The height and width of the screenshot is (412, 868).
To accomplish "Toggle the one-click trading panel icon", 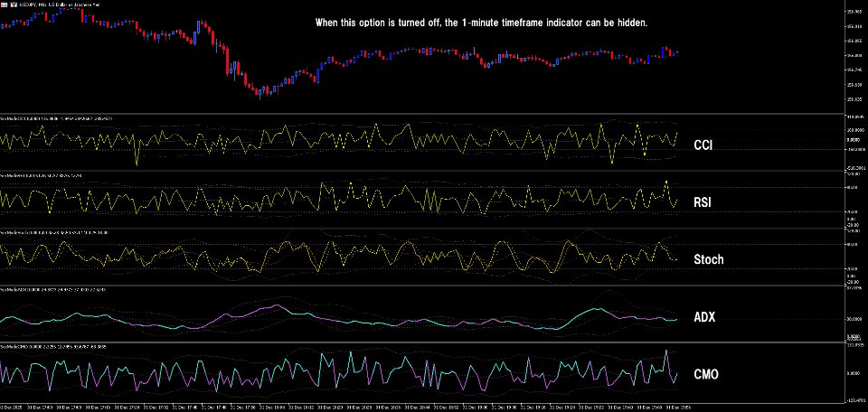I will pyautogui.click(x=14, y=5).
